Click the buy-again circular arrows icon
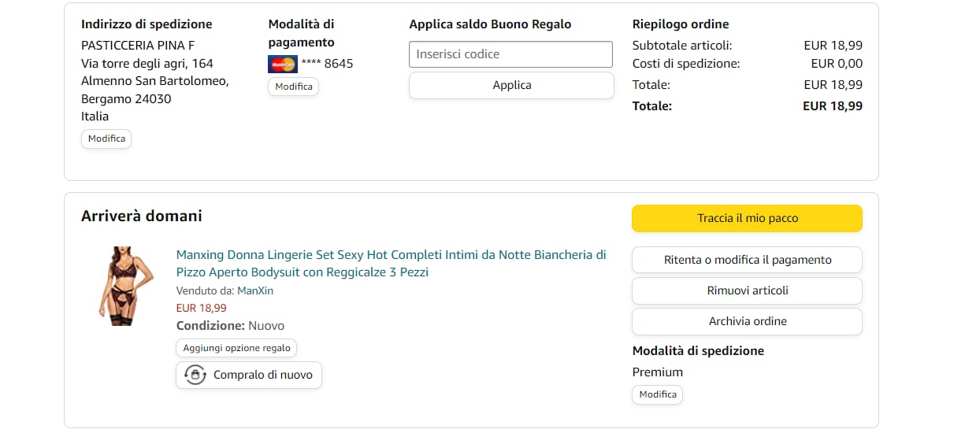This screenshot has height=444, width=980. pos(195,375)
